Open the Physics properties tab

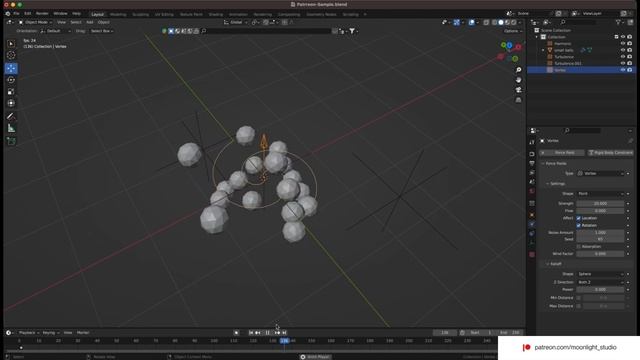click(532, 224)
